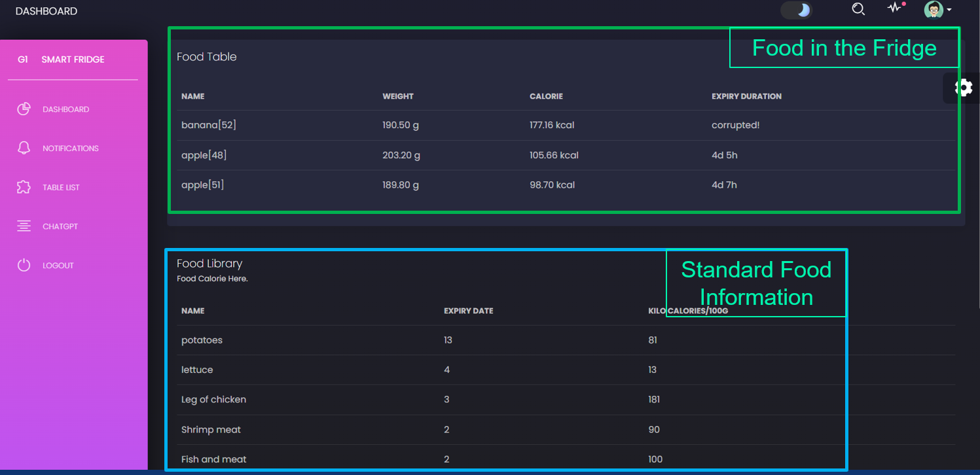Click the potatoes entry in Food Library
Image resolution: width=980 pixels, height=475 pixels.
pyautogui.click(x=202, y=340)
